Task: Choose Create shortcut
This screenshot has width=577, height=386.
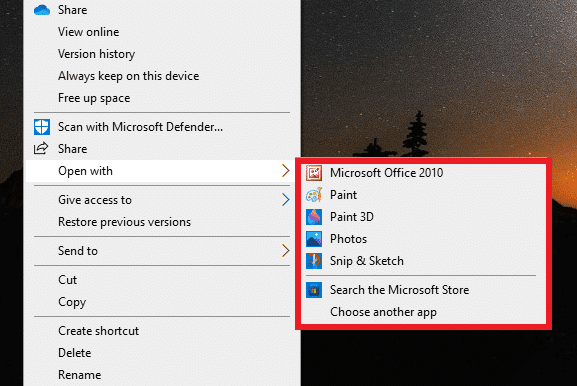Action: [x=98, y=331]
